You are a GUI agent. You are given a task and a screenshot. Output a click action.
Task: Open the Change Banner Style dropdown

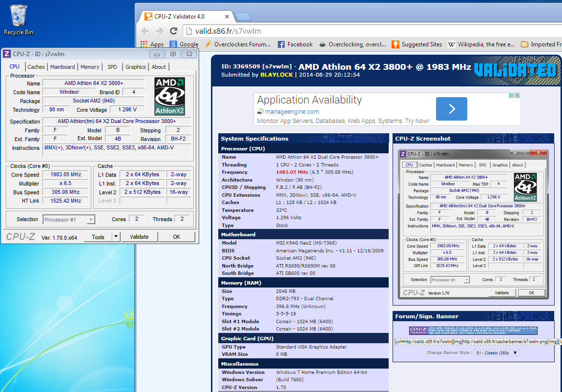[x=497, y=353]
